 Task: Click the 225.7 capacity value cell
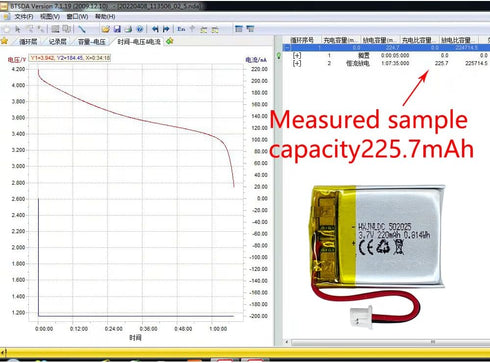[441, 63]
